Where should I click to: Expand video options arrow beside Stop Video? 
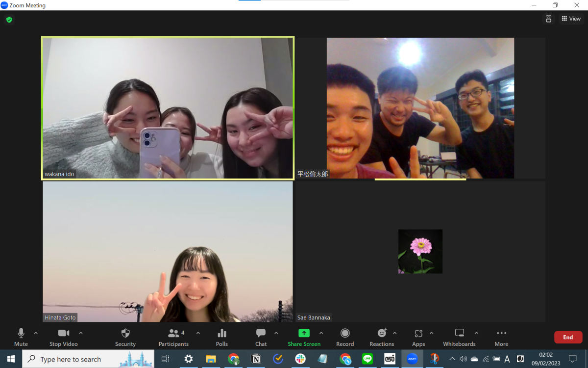(x=81, y=333)
